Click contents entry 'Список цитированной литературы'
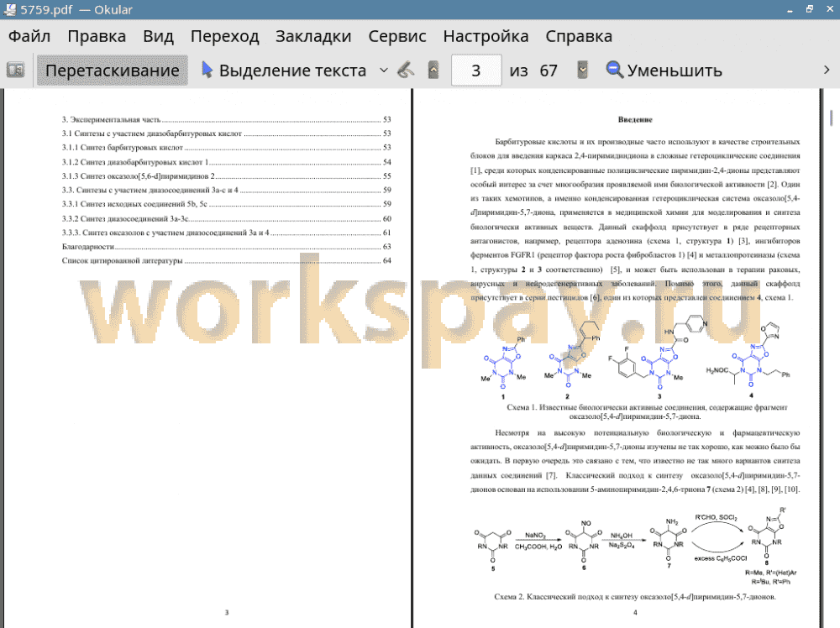Viewport: 840px width, 628px height. coord(227,261)
